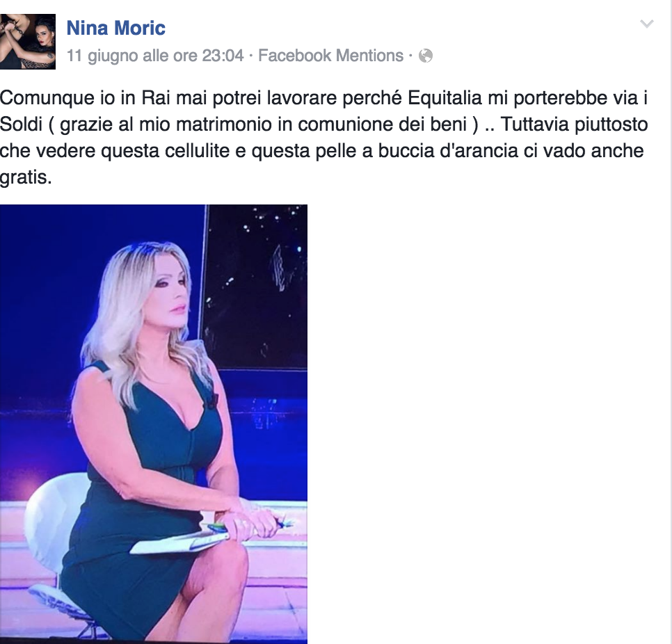Open the post timestamp 11 giugno link

(x=155, y=56)
